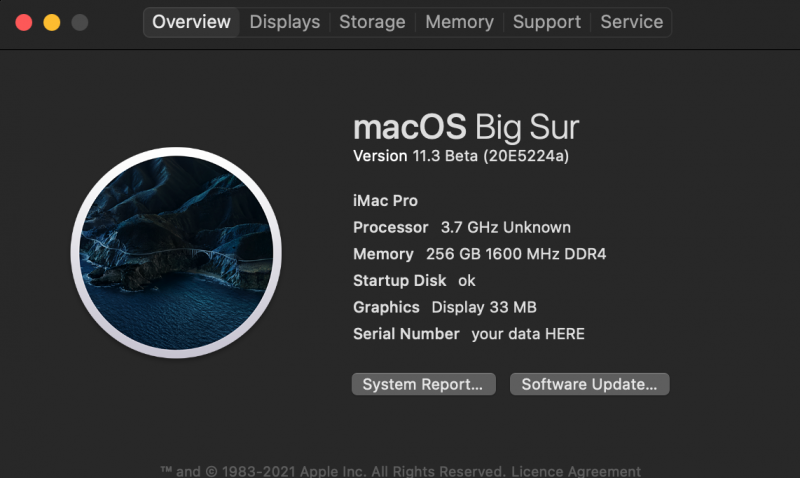The height and width of the screenshot is (478, 800).
Task: Click the System Report button
Action: point(423,384)
